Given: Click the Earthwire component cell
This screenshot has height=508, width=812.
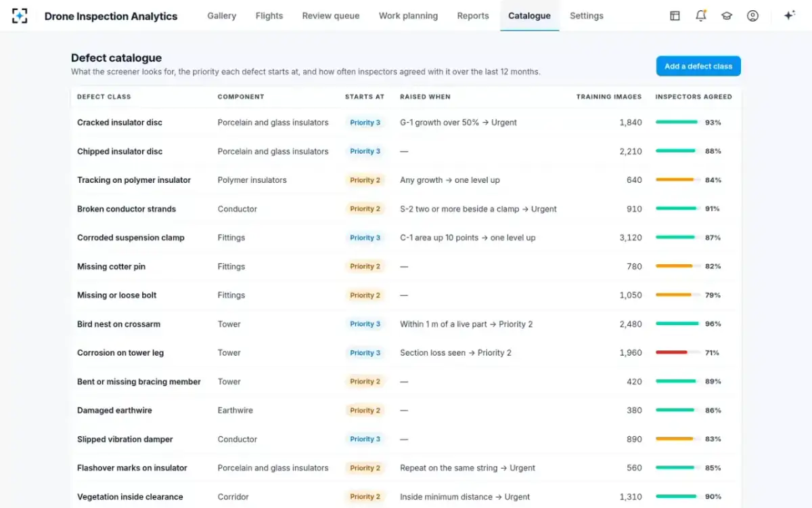Looking at the screenshot, I should [235, 410].
